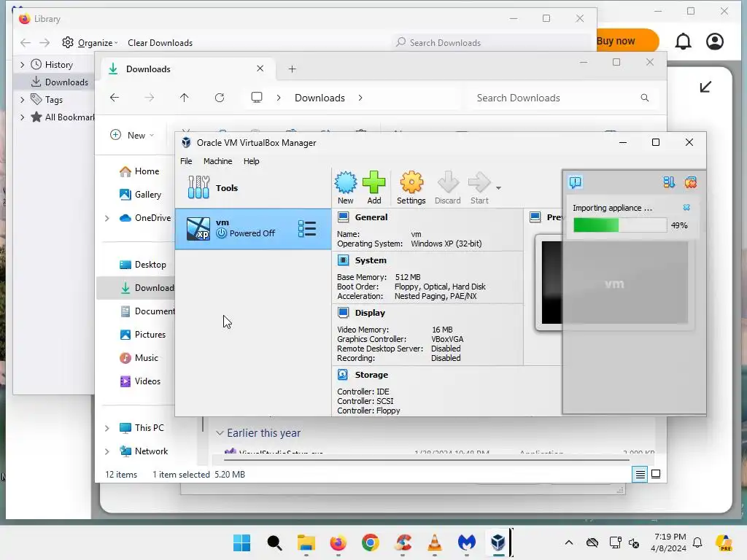Open the Machine menu in VirtualBox
Viewport: 747px width, 560px height.
pyautogui.click(x=217, y=161)
